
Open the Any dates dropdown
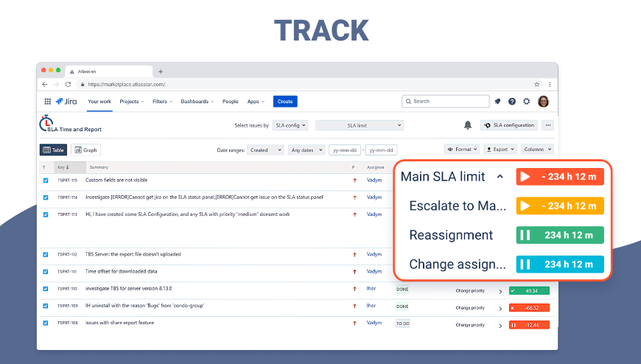point(307,150)
